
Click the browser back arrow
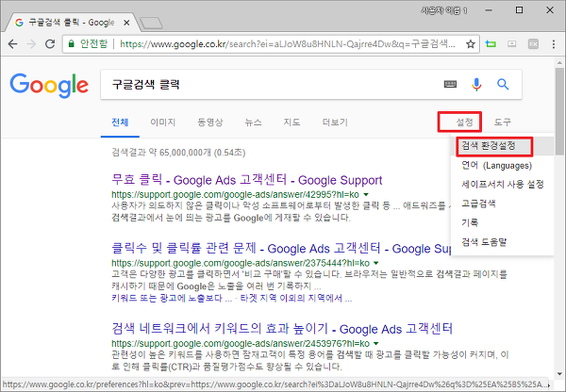(x=12, y=44)
